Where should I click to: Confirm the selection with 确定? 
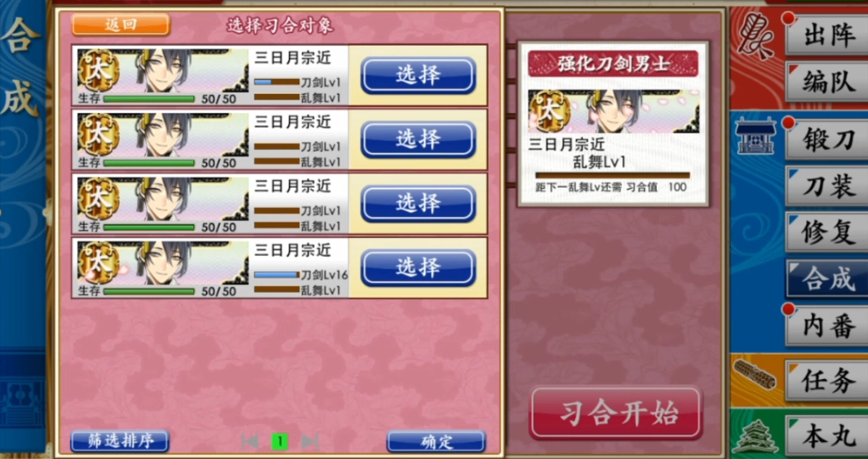click(436, 441)
